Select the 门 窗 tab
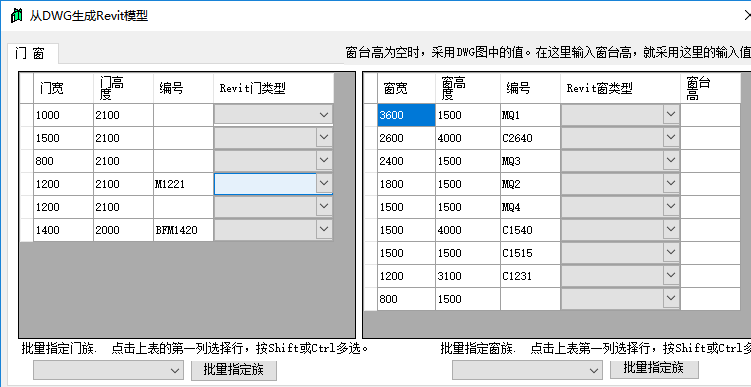The height and width of the screenshot is (387, 751). pos(33,53)
